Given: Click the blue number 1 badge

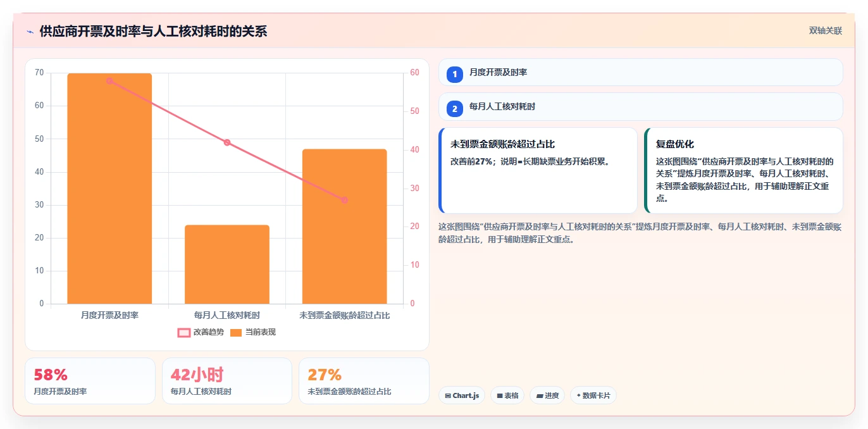Looking at the screenshot, I should (x=454, y=75).
